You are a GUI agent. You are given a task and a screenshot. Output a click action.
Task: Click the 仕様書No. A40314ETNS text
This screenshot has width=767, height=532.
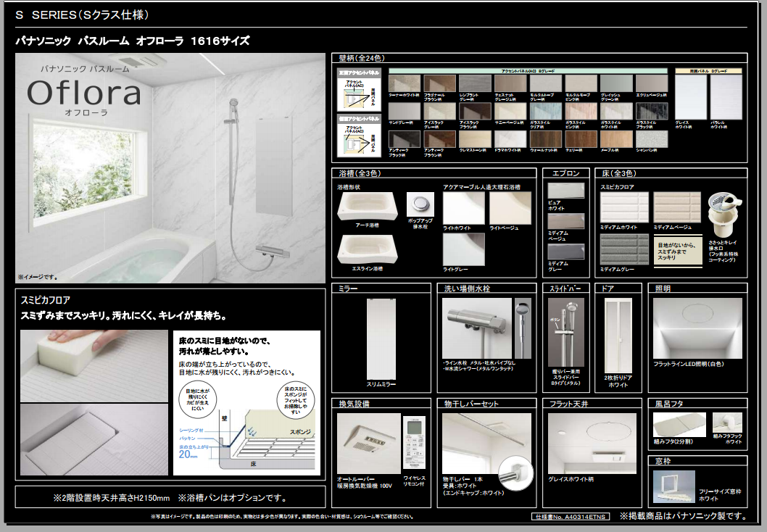(x=571, y=517)
